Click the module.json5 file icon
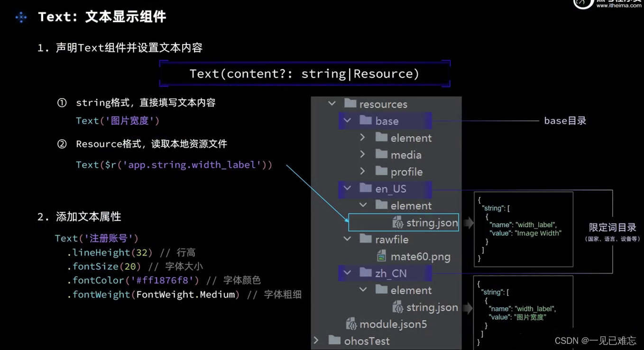Image resolution: width=644 pixels, height=350 pixels. (x=351, y=324)
